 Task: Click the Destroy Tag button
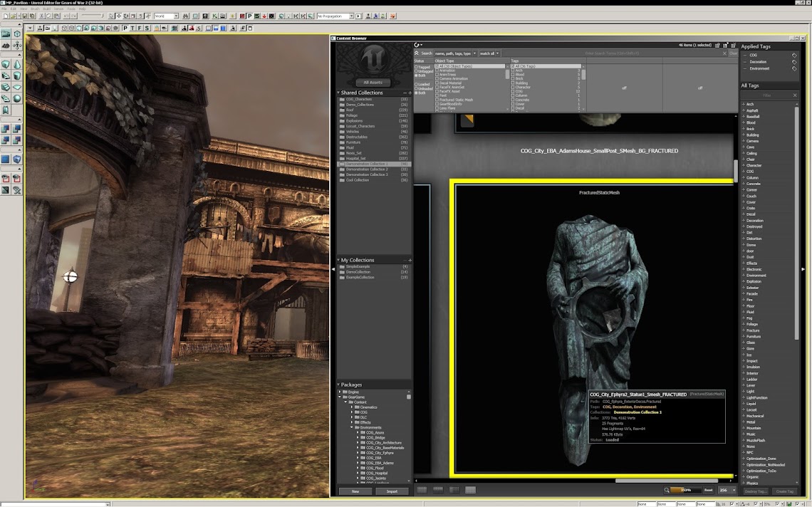pos(756,491)
